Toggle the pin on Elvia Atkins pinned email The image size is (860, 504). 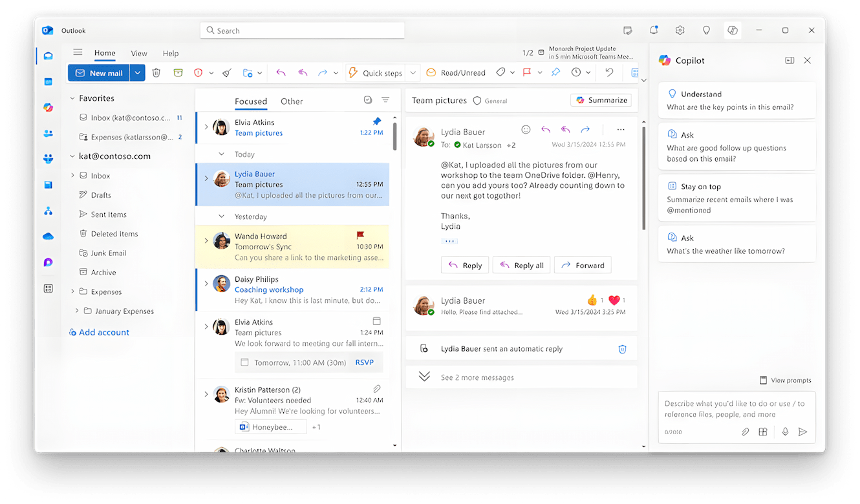coord(377,121)
